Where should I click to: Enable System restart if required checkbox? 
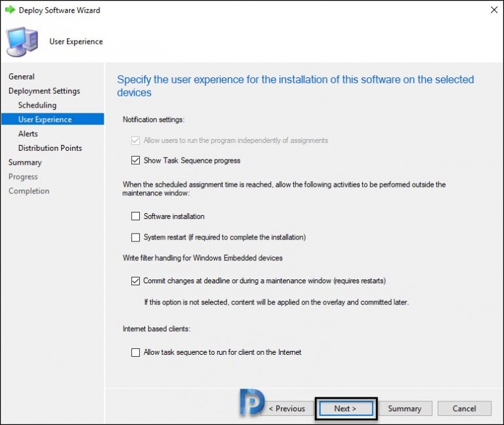[x=135, y=237]
